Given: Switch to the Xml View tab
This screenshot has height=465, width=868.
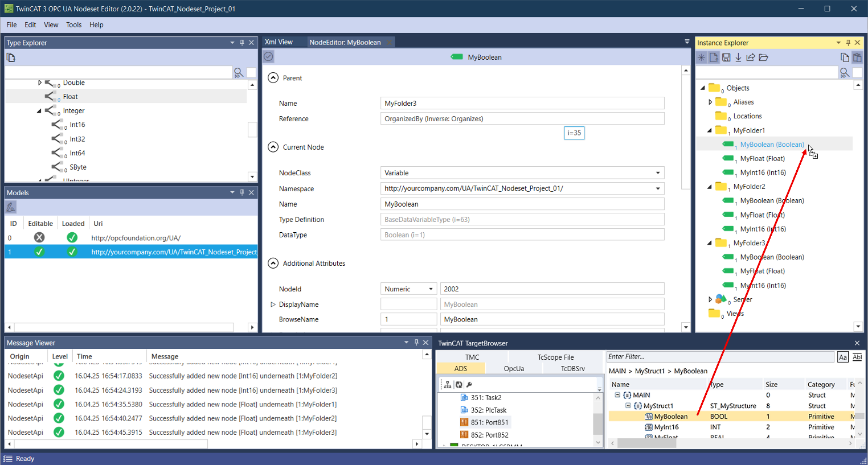Looking at the screenshot, I should 279,42.
